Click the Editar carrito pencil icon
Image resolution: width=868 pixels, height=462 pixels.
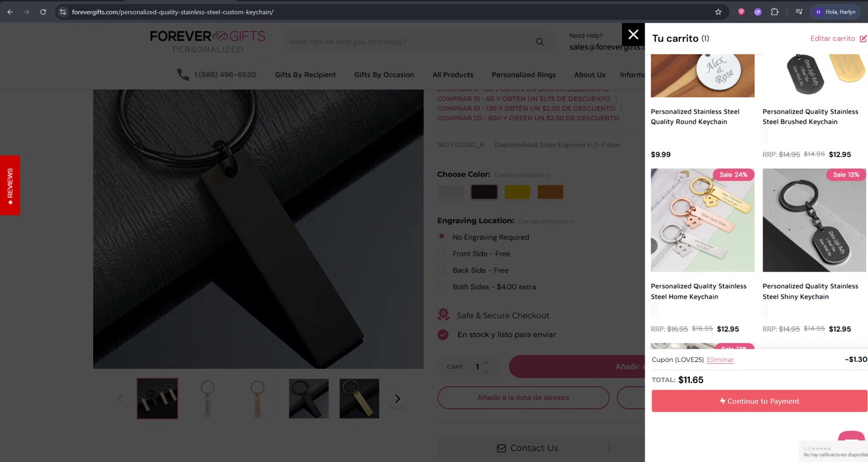863,39
